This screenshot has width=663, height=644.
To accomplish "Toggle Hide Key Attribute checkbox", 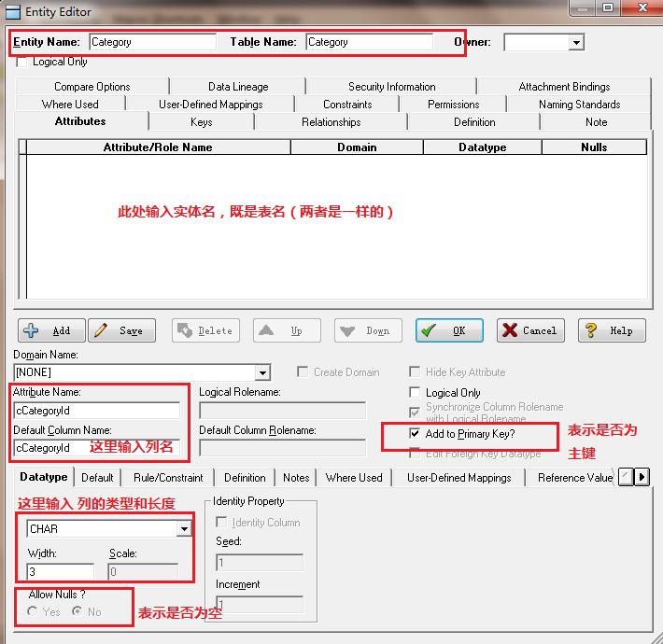I will click(x=415, y=371).
